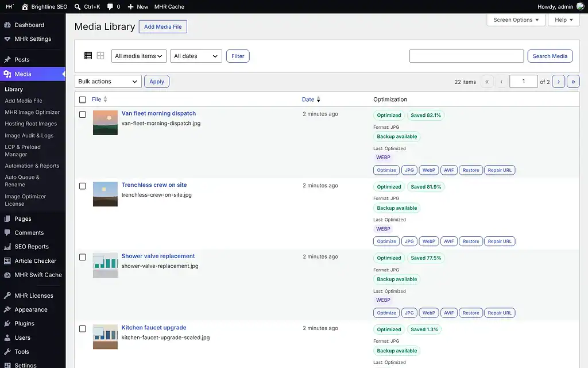
Task: Sort by File column arrows
Action: pyautogui.click(x=106, y=99)
